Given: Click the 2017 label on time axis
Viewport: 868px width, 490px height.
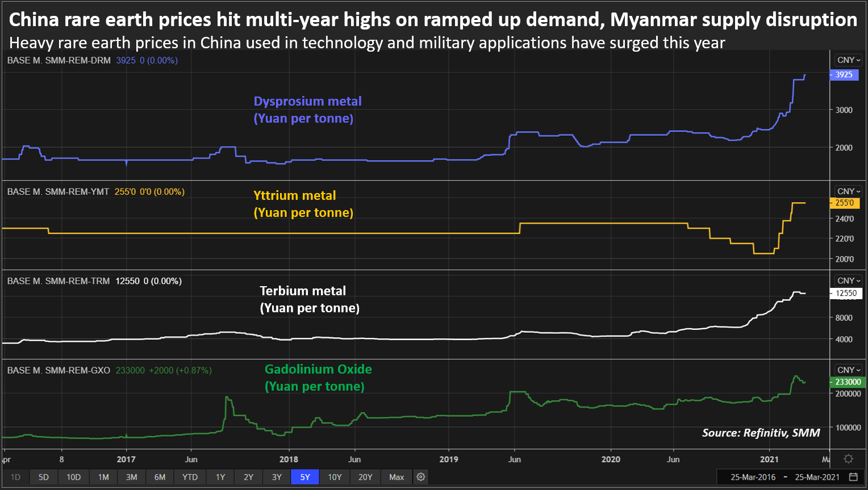Looking at the screenshot, I should tap(126, 459).
